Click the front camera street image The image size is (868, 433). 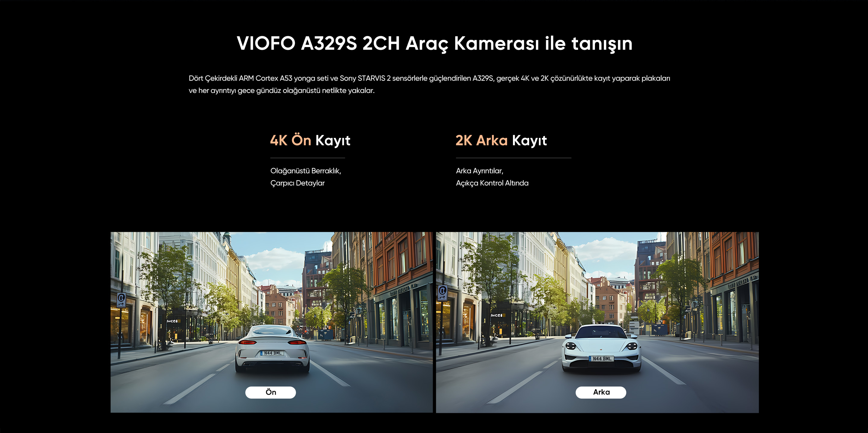(272, 322)
